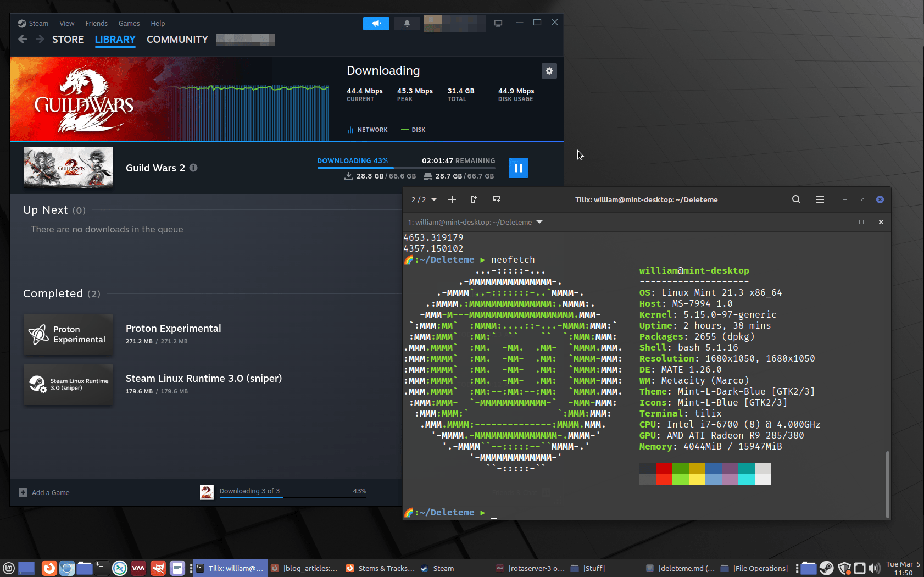Click the Steam tray icon in the system panel
The image size is (924, 577).
pyautogui.click(x=826, y=568)
